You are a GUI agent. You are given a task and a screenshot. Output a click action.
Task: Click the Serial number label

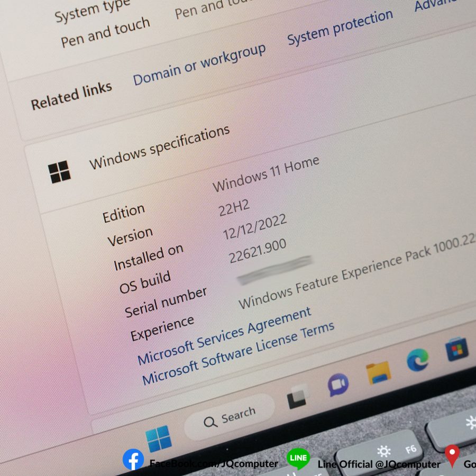[x=166, y=302]
